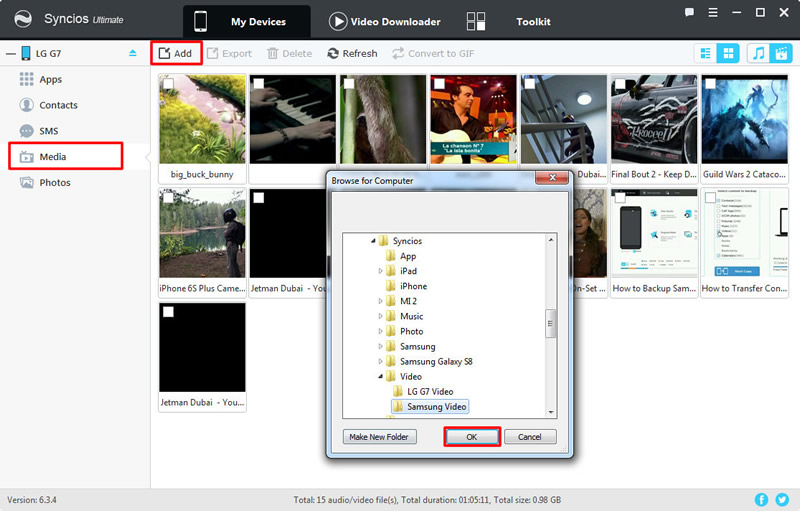Viewport: 800px width, 511px height.
Task: Check the iPhone 6S Plus Camera checkbox
Action: click(x=168, y=198)
